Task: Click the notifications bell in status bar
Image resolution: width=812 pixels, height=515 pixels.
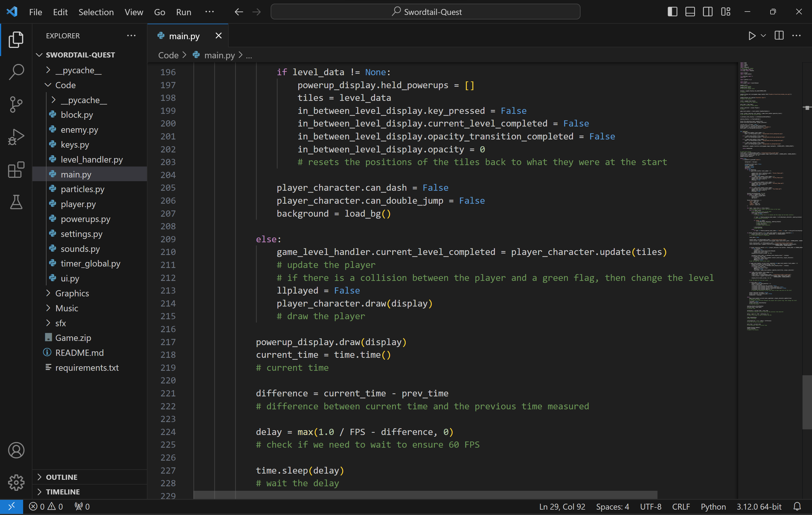Action: (797, 507)
